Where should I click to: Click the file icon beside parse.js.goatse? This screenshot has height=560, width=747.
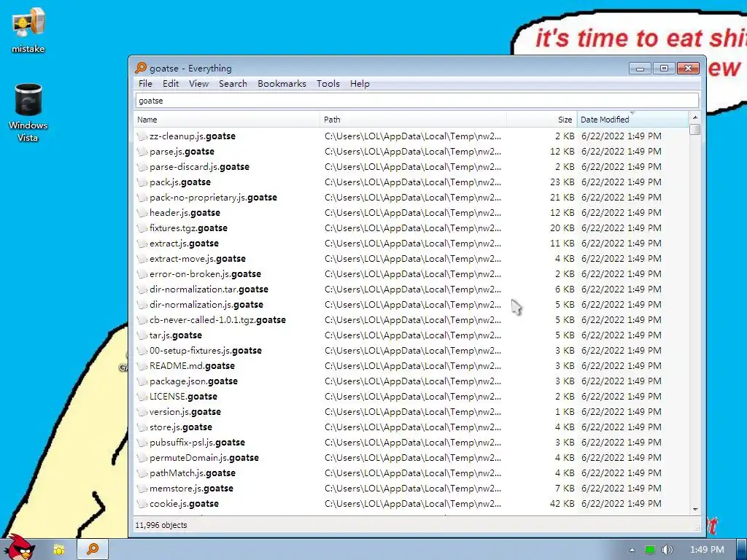coord(142,152)
